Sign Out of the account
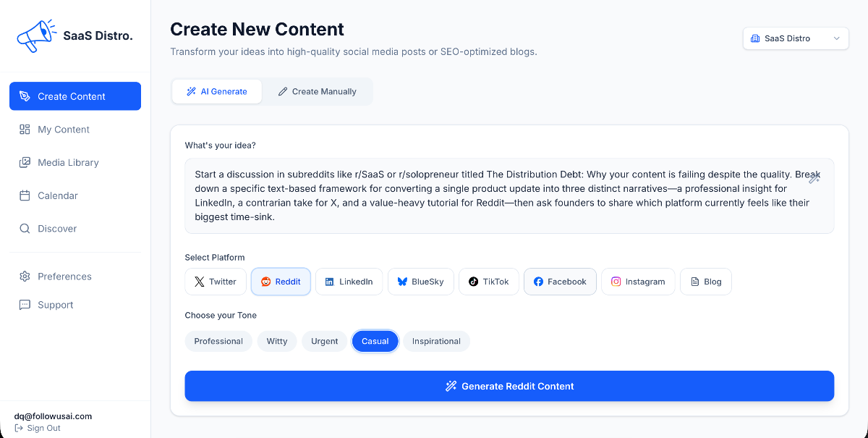This screenshot has width=868, height=438. 38,428
